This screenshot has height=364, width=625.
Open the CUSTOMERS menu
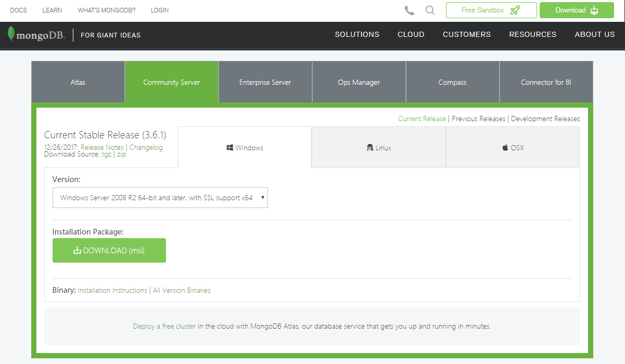click(x=467, y=34)
